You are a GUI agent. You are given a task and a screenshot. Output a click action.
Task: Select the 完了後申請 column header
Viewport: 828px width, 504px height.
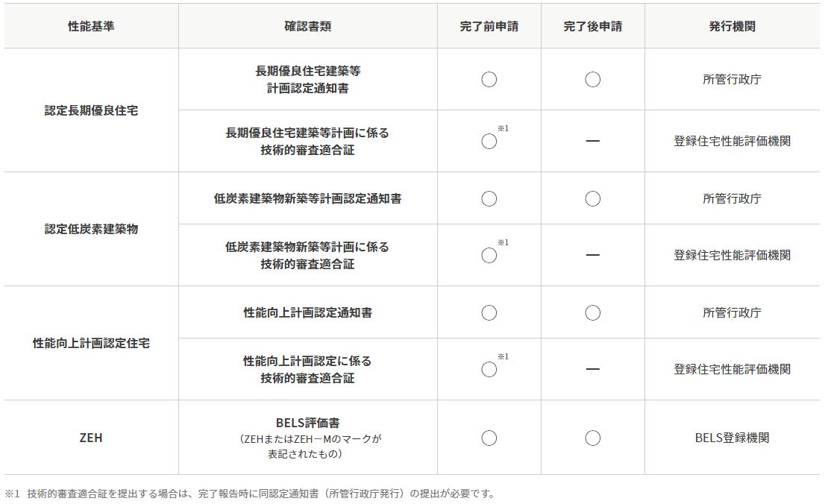tap(592, 26)
